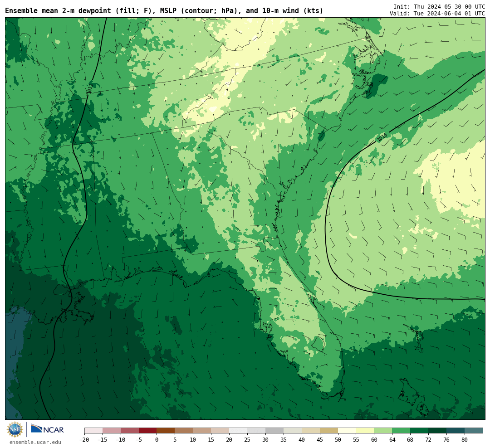The height and width of the screenshot is (448, 490).
Task: Click the colorbar tick label 80
Action: 465,440
